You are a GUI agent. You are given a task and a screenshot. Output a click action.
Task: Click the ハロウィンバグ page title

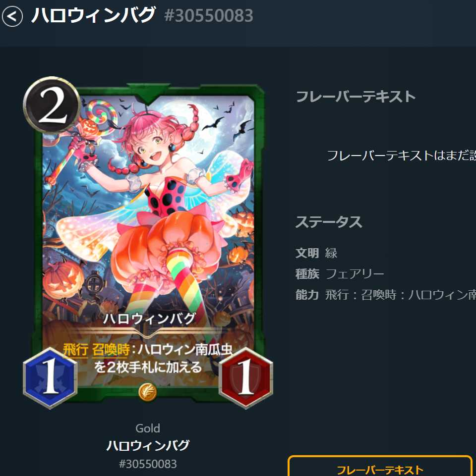[x=93, y=15]
